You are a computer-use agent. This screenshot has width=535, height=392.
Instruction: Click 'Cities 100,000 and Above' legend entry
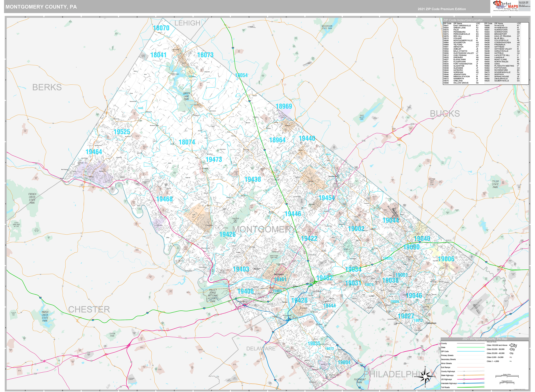coord(497,346)
